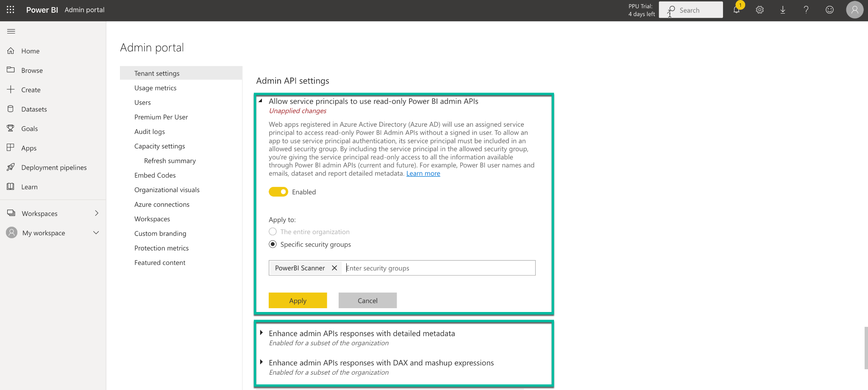This screenshot has width=868, height=390.
Task: Click the PPU Trial 4 days left text
Action: (641, 10)
